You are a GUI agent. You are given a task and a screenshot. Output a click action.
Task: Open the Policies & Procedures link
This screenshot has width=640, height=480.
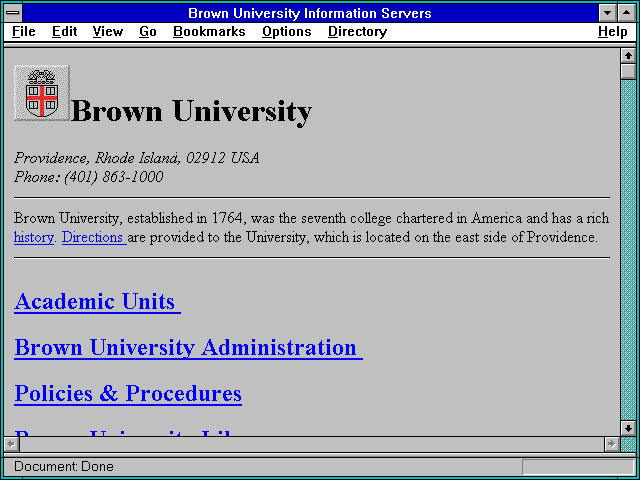pyautogui.click(x=128, y=393)
